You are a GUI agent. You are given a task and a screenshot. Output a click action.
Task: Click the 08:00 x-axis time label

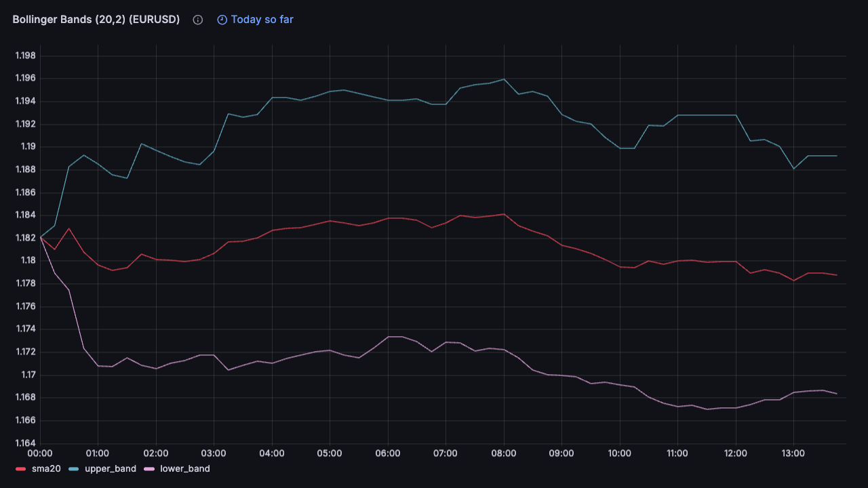[503, 453]
